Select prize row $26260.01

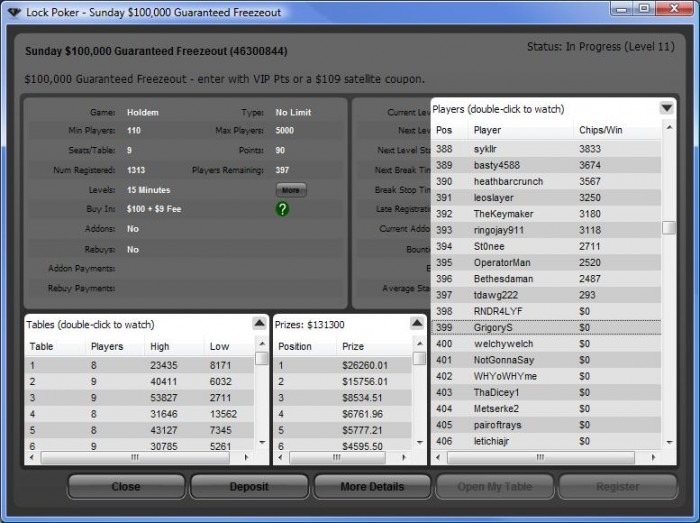point(343,365)
